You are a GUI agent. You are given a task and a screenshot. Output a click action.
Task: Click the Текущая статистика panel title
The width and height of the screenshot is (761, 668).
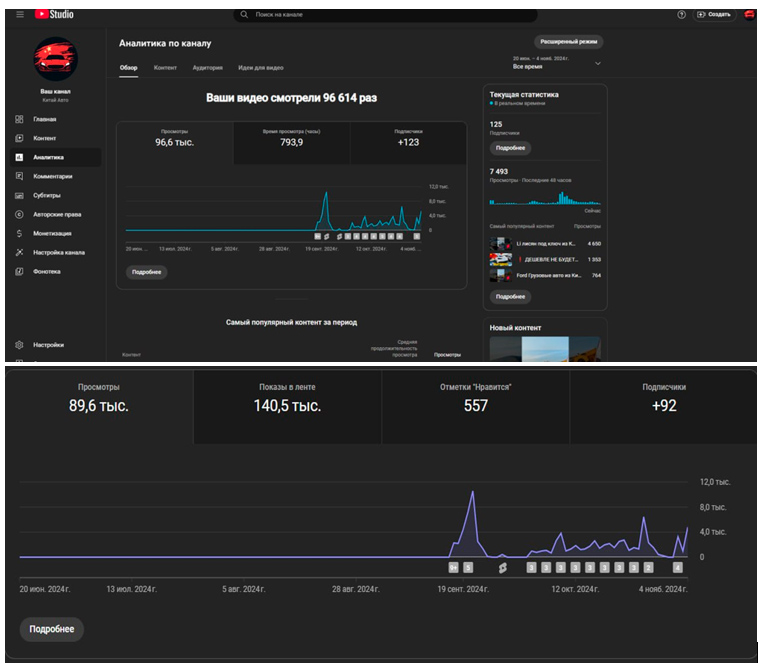tap(524, 95)
